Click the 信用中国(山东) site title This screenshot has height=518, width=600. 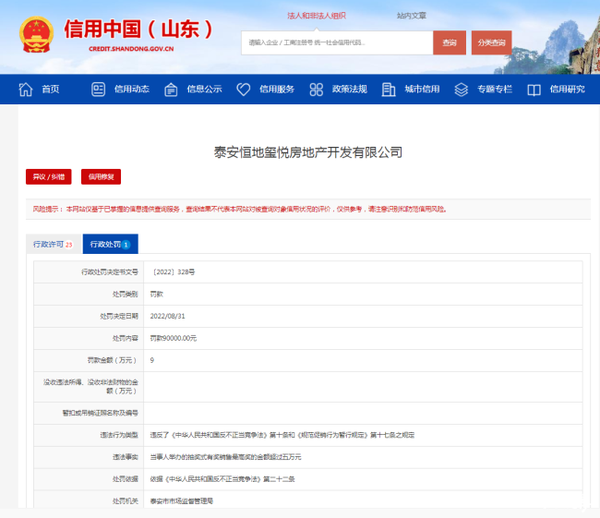(138, 29)
